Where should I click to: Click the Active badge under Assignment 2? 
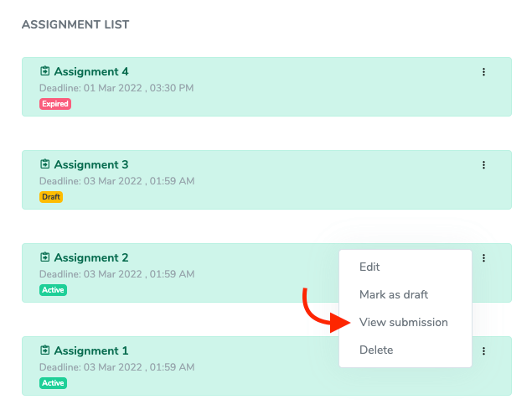pos(53,290)
